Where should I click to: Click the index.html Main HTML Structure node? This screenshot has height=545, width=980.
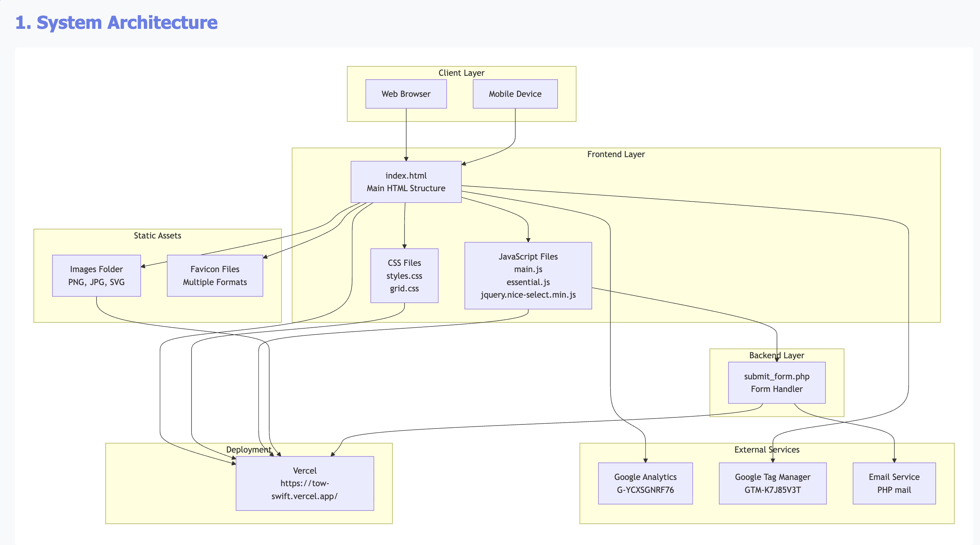click(406, 182)
